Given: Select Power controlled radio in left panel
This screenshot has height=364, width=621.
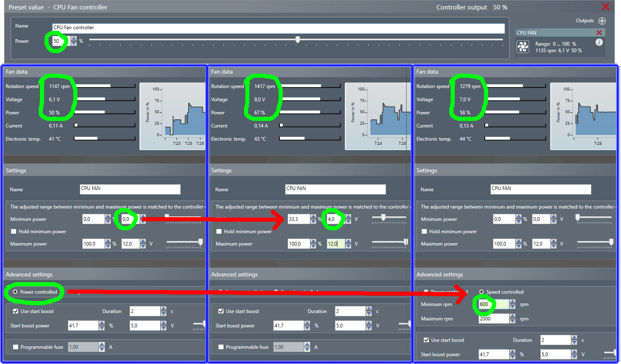Looking at the screenshot, I should click(x=15, y=292).
